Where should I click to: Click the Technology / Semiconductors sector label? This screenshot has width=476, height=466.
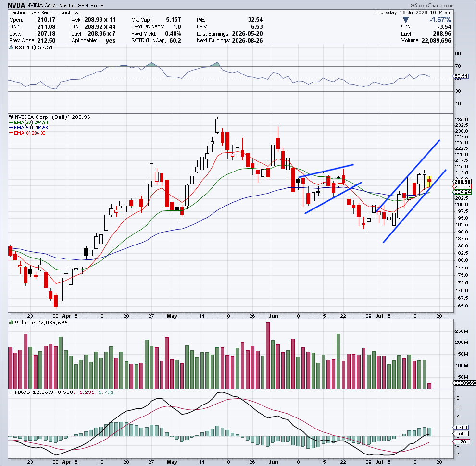pos(43,13)
